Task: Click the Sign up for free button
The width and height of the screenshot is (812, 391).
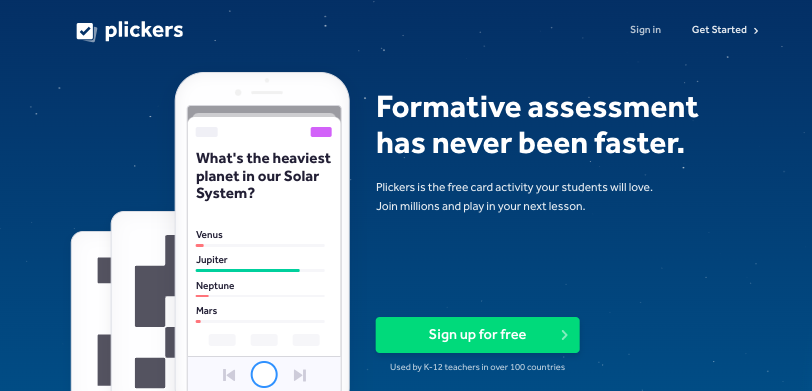Action: [x=477, y=335]
